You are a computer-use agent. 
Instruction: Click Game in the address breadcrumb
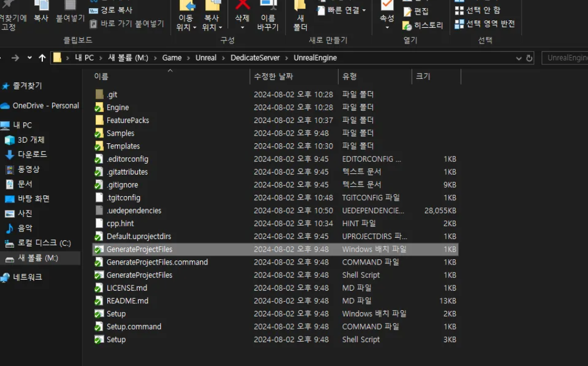tap(172, 58)
